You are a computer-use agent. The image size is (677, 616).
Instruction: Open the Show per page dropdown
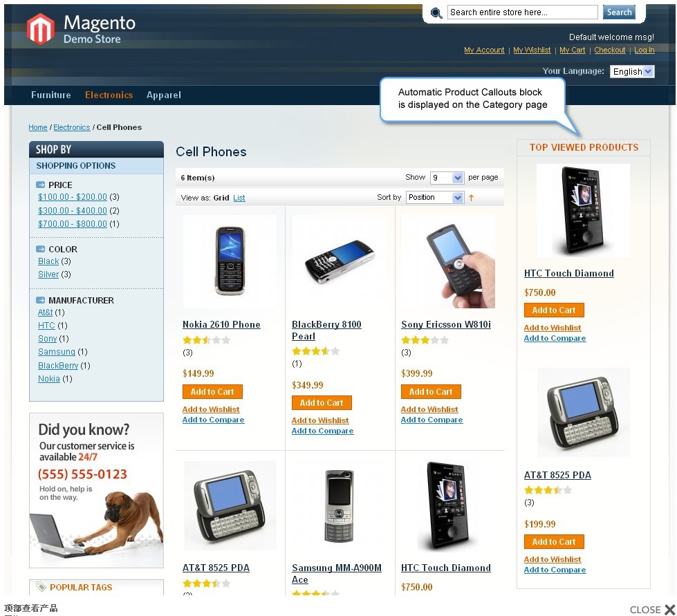447,178
